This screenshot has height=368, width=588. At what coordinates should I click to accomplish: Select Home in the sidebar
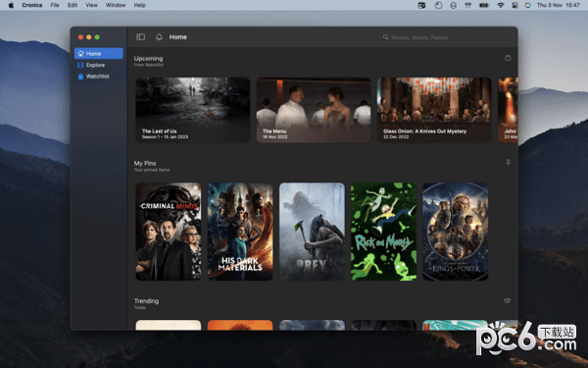pos(99,53)
